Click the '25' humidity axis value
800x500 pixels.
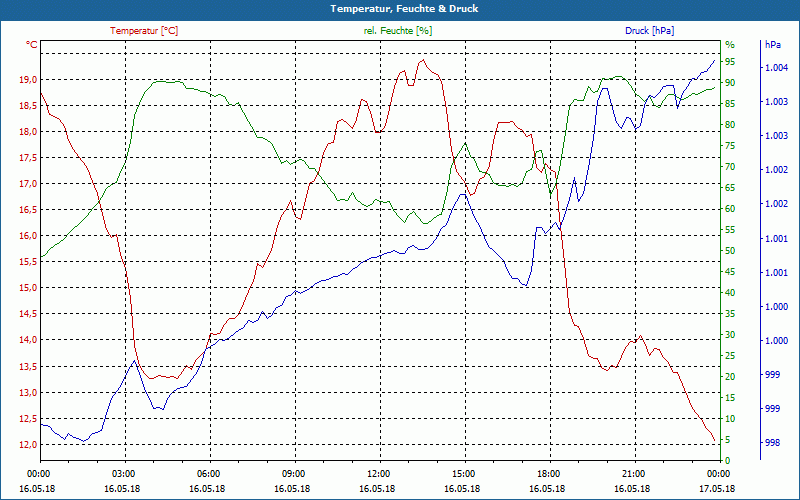(730, 356)
